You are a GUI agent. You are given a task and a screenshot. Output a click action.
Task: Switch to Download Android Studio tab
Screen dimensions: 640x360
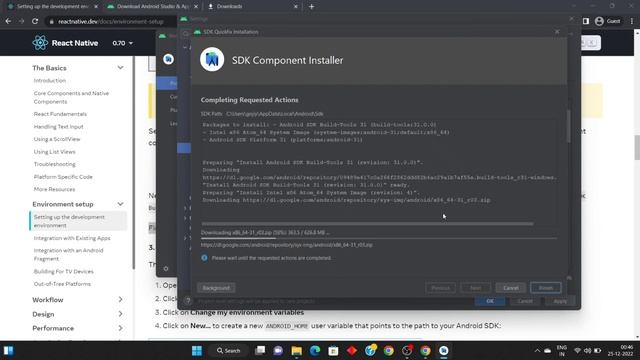click(x=152, y=7)
